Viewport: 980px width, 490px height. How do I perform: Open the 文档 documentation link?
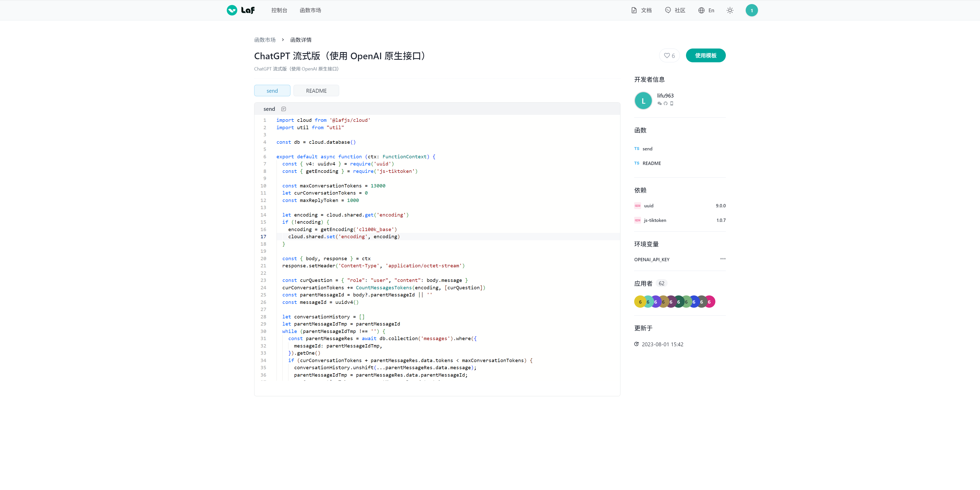pyautogui.click(x=641, y=10)
